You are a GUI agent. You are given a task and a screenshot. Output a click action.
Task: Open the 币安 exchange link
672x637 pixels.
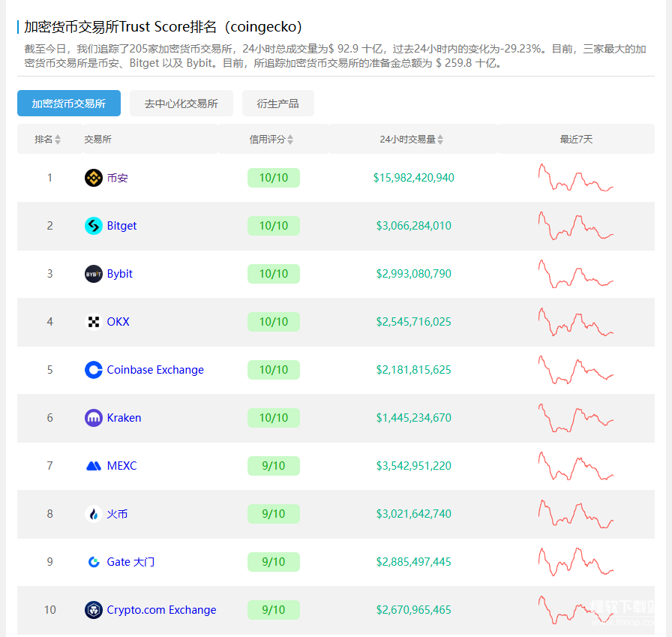[x=118, y=178]
